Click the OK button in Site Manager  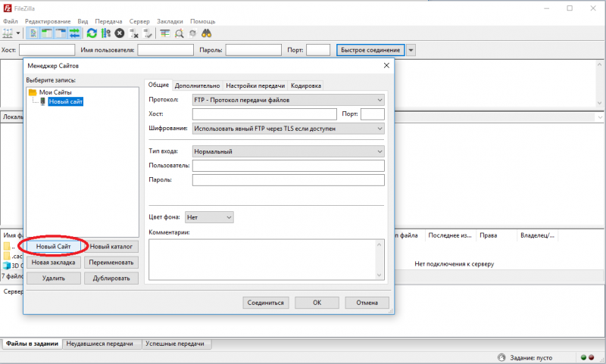click(x=317, y=303)
